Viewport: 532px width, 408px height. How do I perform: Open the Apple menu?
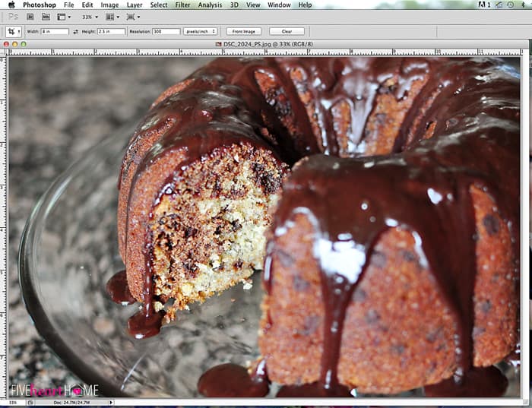click(11, 5)
